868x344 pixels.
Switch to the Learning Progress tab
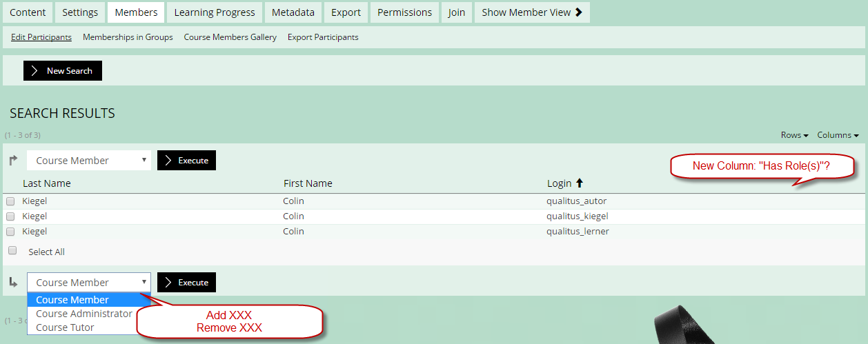[215, 12]
